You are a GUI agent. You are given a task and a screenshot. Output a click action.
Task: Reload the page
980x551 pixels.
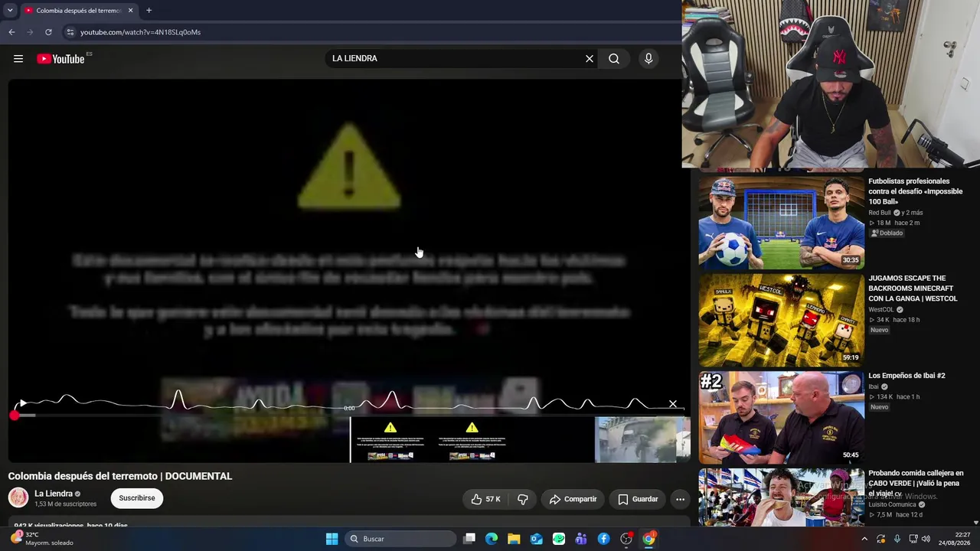48,32
